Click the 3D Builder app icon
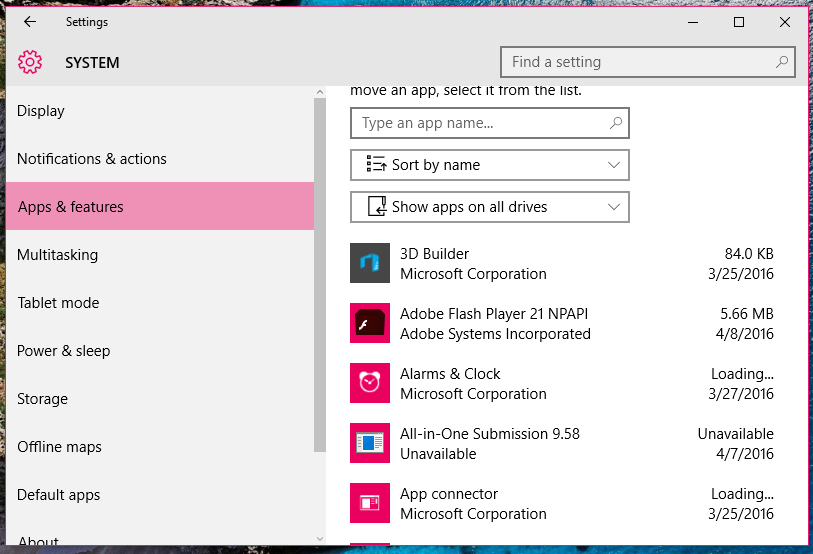Viewport: 813px width, 554px height. 370,263
